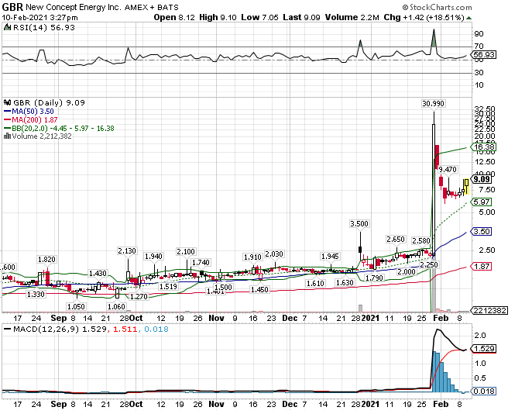This screenshot has height=414, width=532.
Task: Click the GBR ticker symbol in the header
Action: tap(12, 7)
